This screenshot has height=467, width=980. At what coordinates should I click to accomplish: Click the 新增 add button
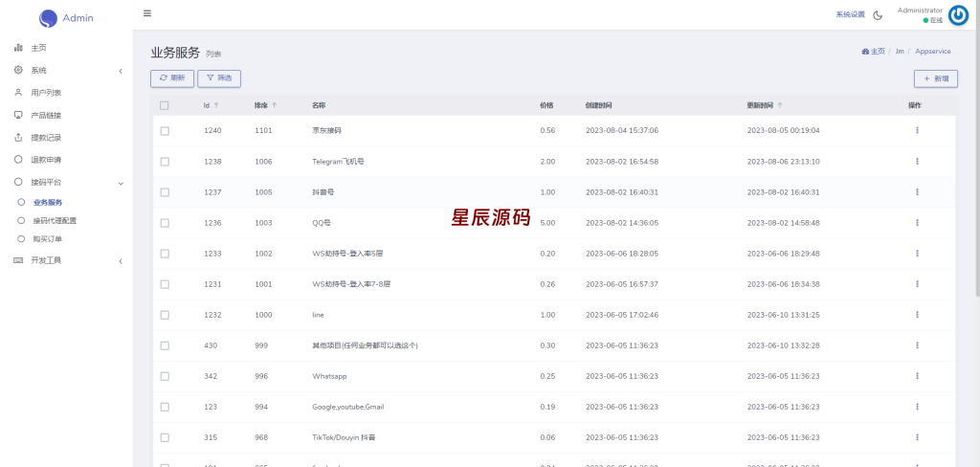tap(936, 78)
